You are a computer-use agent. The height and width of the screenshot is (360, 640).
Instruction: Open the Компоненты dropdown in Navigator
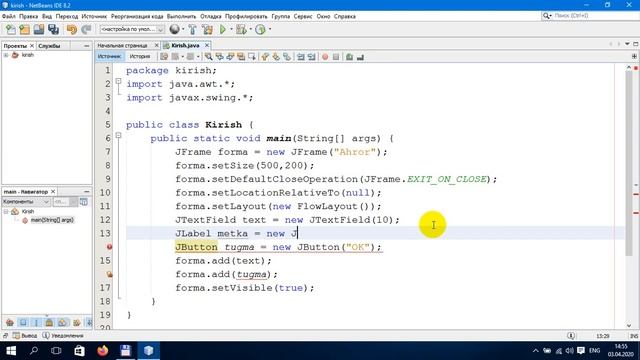(x=26, y=202)
